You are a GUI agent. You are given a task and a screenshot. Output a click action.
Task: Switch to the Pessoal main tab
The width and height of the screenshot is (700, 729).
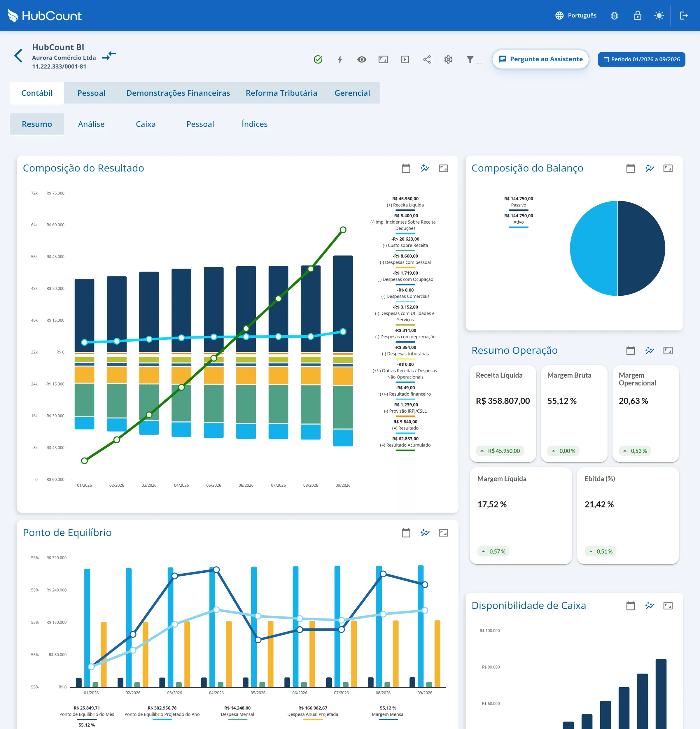pos(91,93)
